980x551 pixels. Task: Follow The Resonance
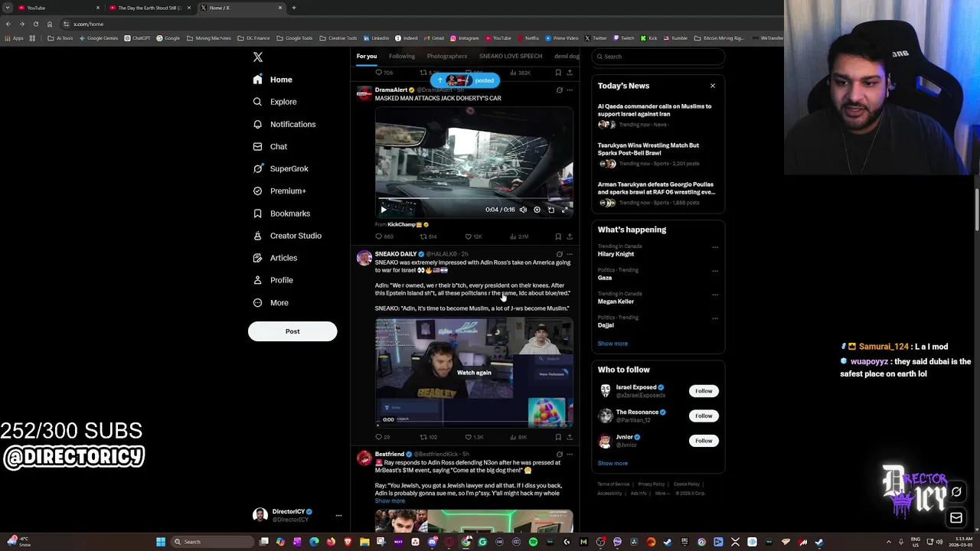tap(704, 416)
